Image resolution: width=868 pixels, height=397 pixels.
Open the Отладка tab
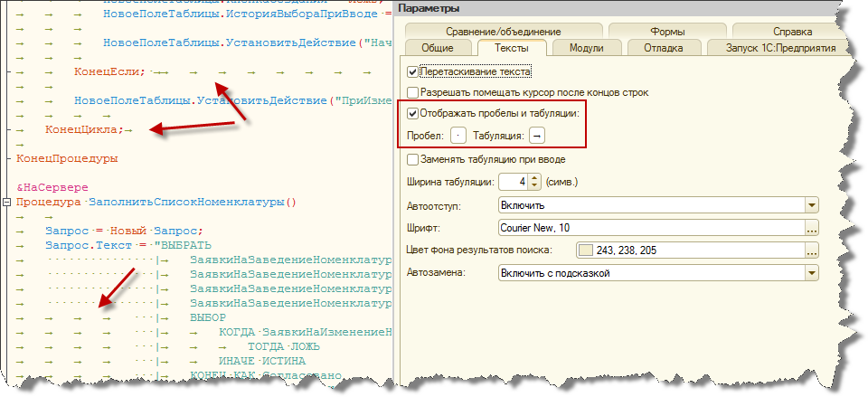point(663,48)
